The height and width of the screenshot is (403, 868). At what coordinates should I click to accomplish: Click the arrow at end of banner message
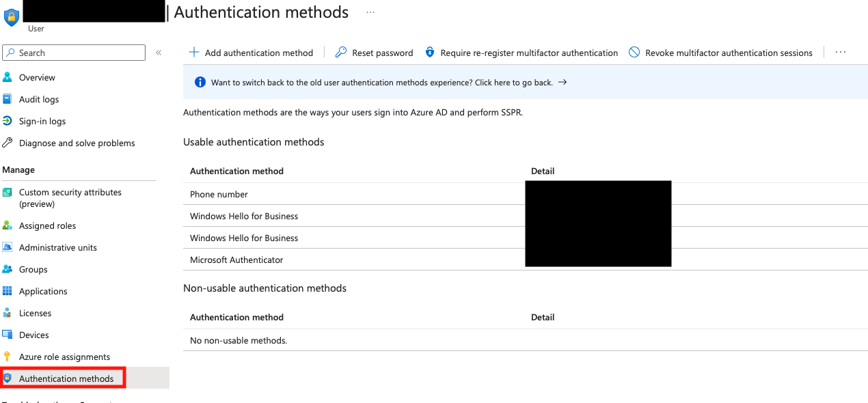(x=562, y=83)
